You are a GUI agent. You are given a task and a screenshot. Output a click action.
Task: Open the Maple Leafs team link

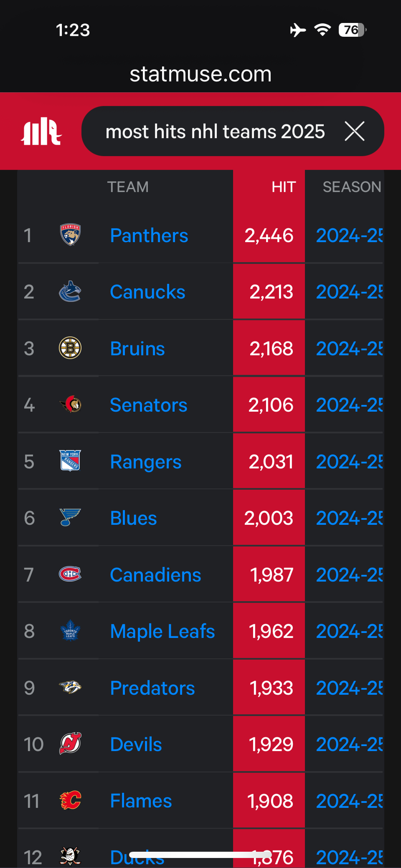coord(162,631)
